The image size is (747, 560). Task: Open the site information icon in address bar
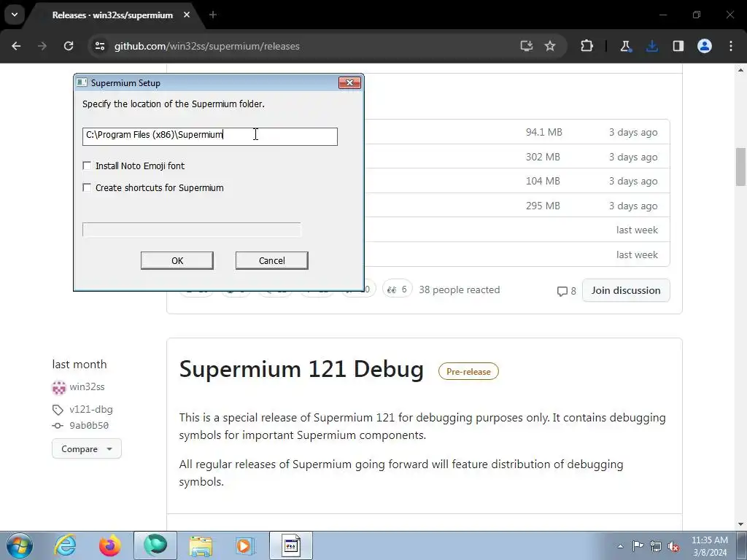99,46
